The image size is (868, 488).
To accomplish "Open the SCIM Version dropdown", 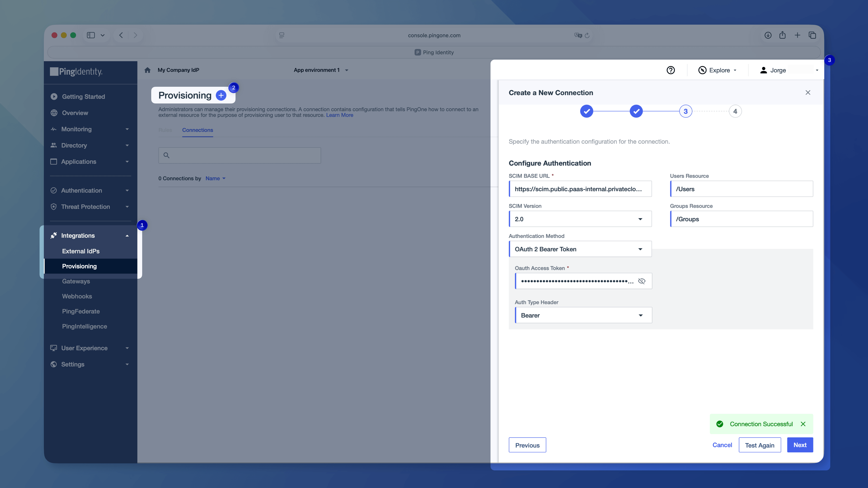I will coord(580,219).
